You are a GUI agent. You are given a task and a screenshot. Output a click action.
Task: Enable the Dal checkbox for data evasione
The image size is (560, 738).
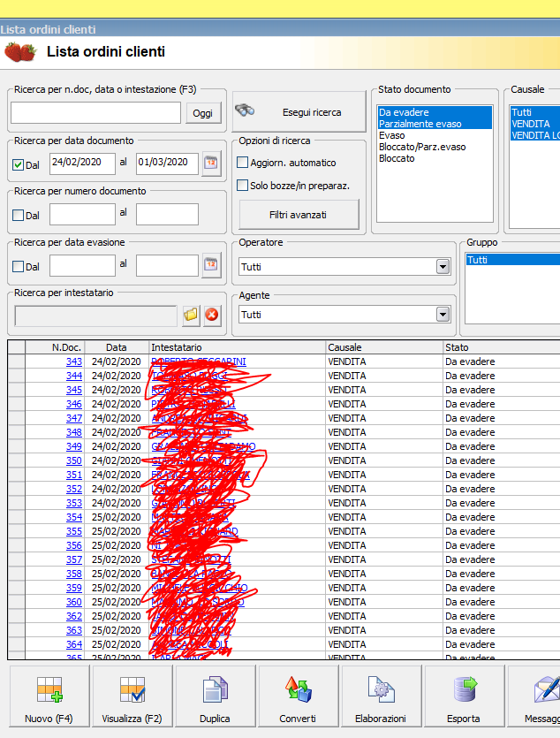(18, 266)
